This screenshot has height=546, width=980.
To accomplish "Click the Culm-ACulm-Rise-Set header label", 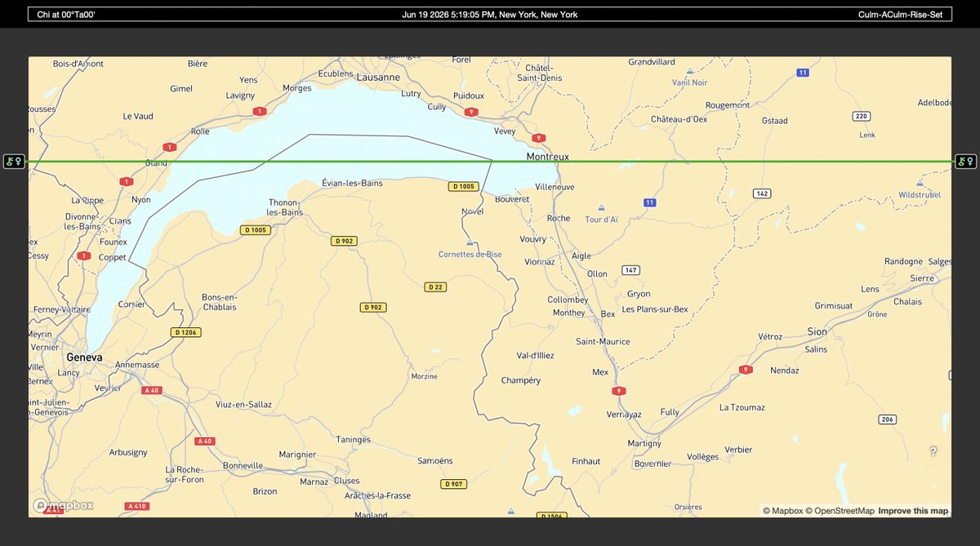I will point(901,15).
